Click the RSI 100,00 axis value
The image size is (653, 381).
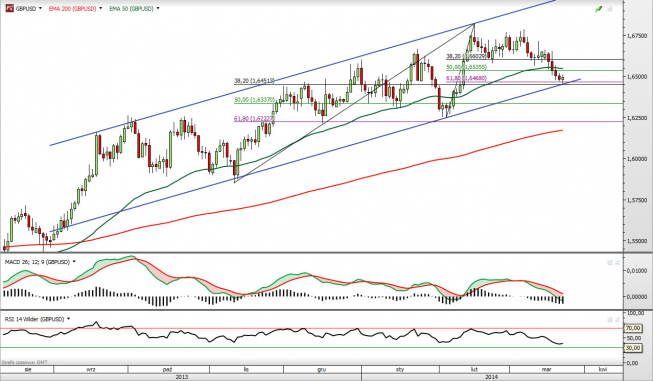point(635,313)
